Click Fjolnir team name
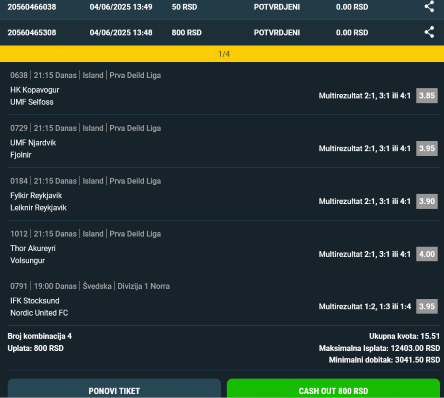This screenshot has height=398, width=444. click(x=21, y=155)
